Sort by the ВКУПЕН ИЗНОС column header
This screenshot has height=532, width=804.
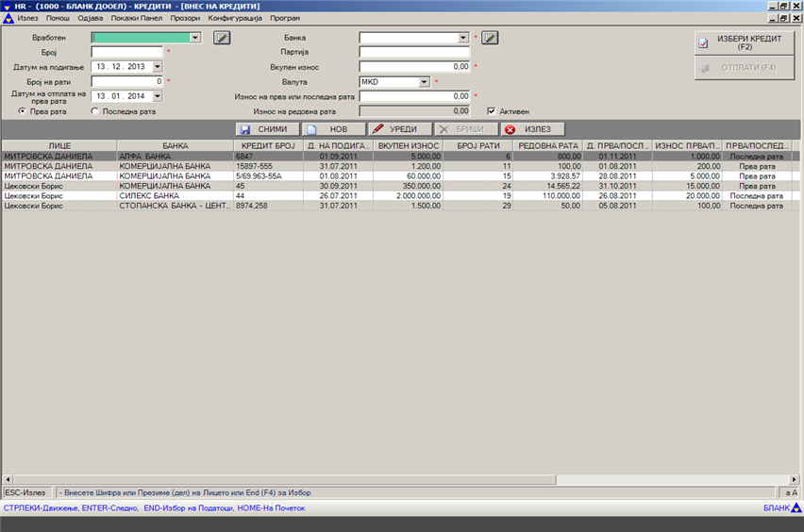click(408, 146)
